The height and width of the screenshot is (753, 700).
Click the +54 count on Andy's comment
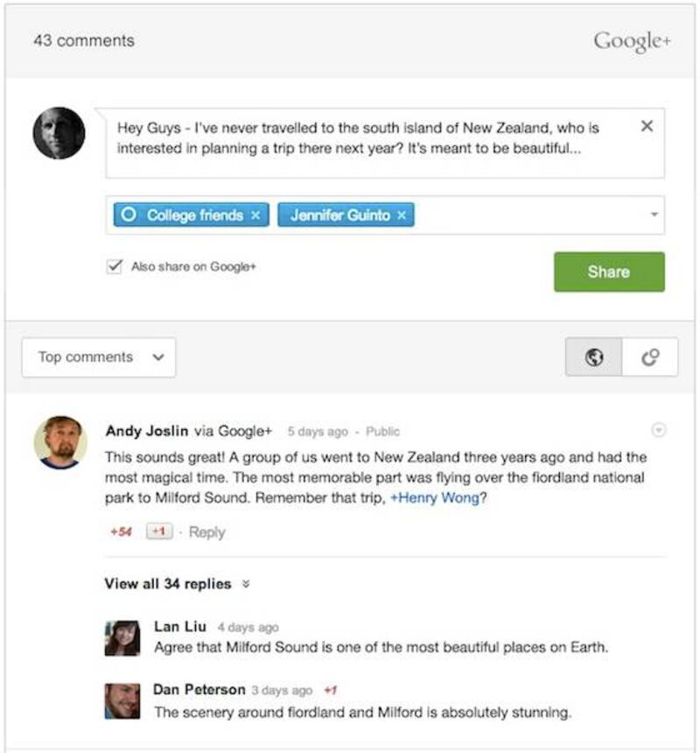click(121, 531)
